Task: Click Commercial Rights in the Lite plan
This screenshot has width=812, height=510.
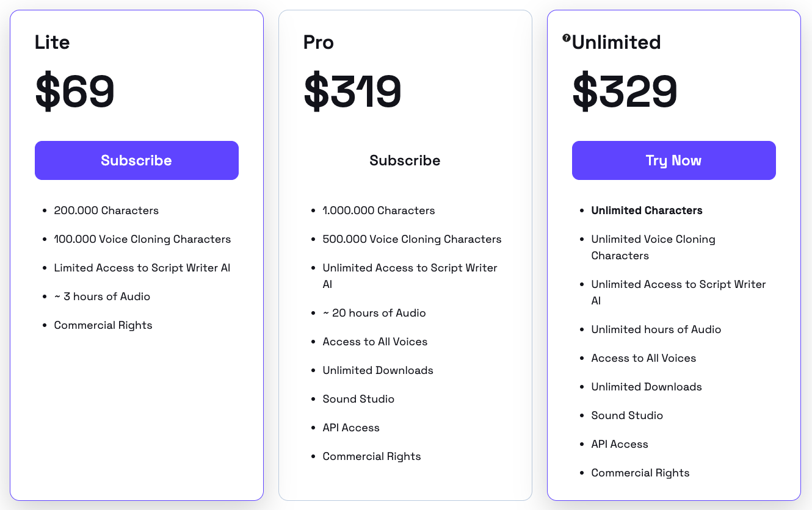Action: pos(103,325)
